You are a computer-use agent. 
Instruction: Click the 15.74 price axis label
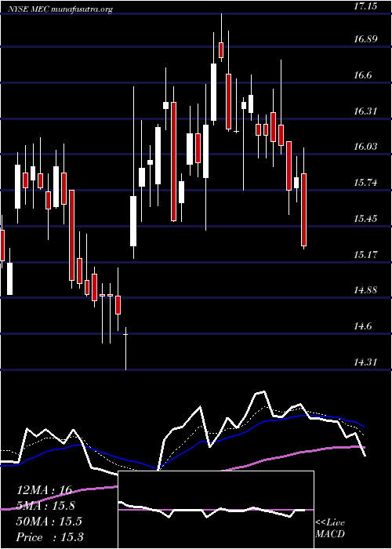[367, 183]
